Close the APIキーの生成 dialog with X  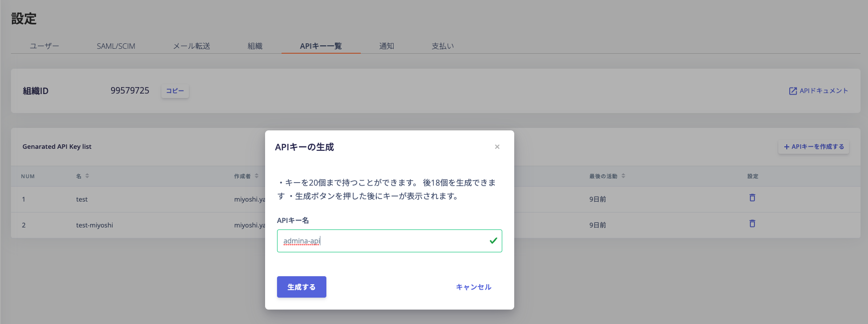497,147
